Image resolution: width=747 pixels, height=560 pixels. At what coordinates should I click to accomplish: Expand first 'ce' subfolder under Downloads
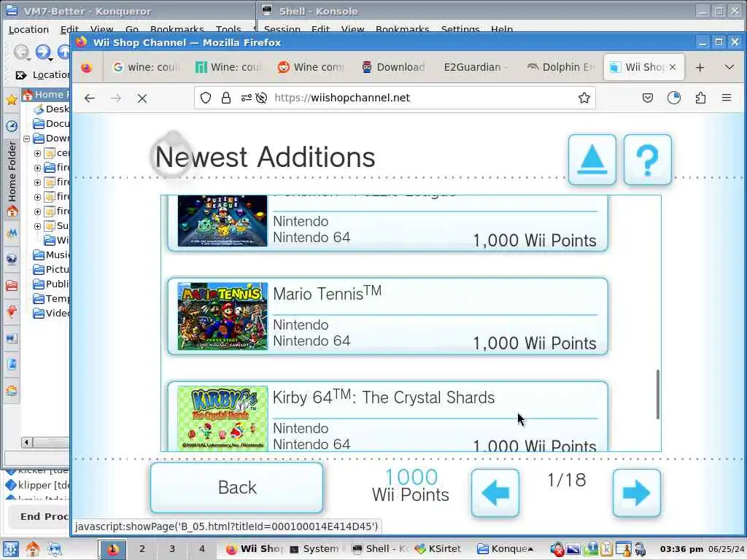pyautogui.click(x=37, y=153)
